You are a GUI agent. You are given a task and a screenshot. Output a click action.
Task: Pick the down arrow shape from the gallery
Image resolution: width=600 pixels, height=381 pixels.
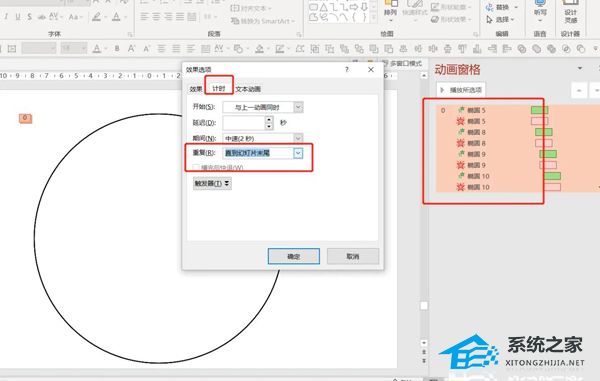click(364, 7)
